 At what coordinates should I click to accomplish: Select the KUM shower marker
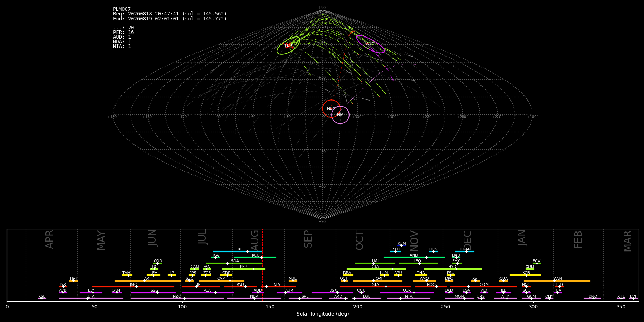pyautogui.click(x=402, y=245)
